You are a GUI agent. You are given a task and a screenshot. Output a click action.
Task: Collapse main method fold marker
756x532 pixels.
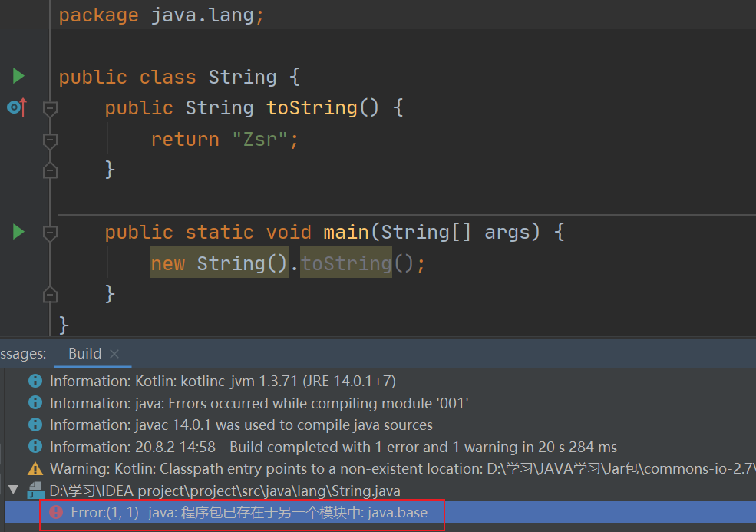pos(50,233)
